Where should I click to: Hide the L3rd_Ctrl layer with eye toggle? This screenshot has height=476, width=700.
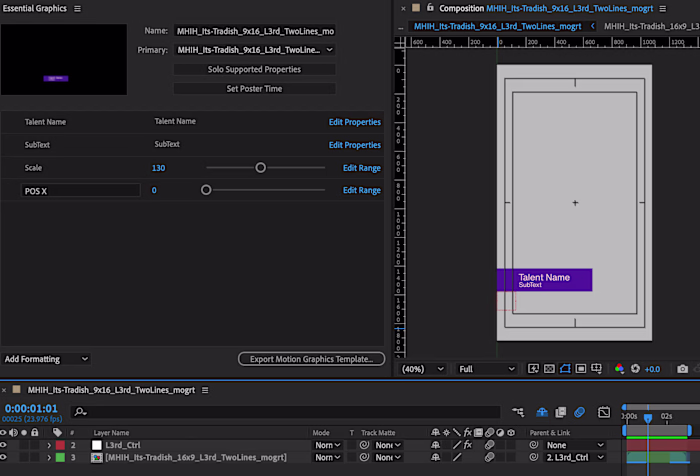3,445
